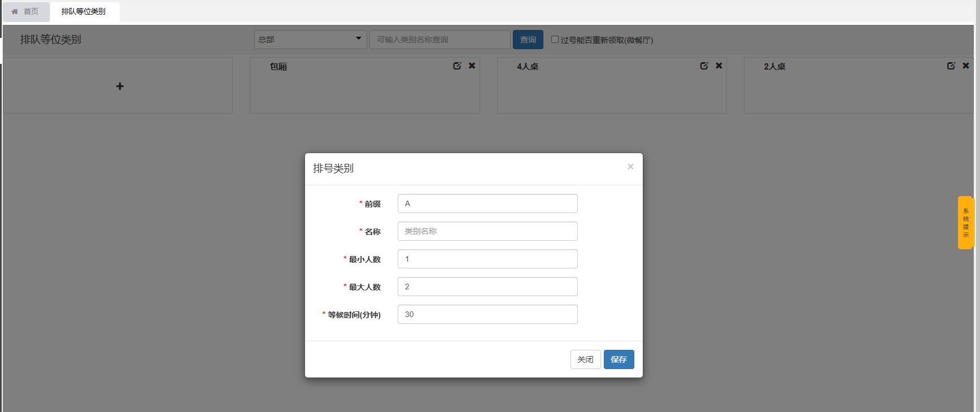Open the 总部 dropdown selector

tap(310, 40)
